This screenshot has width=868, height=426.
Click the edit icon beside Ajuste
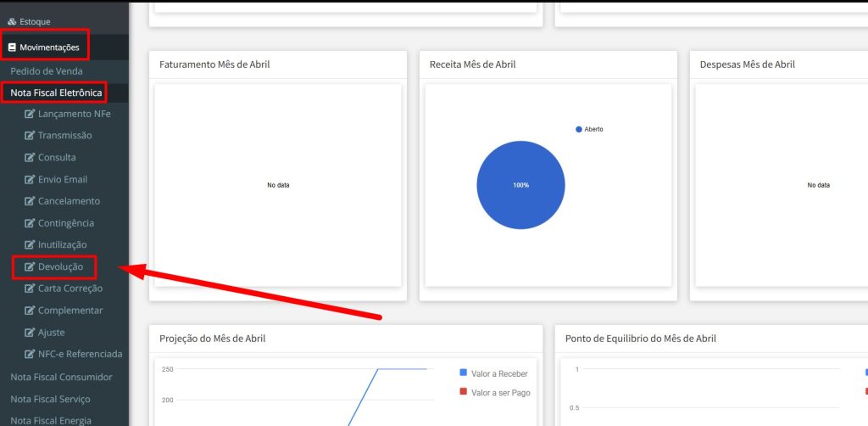[x=30, y=333]
